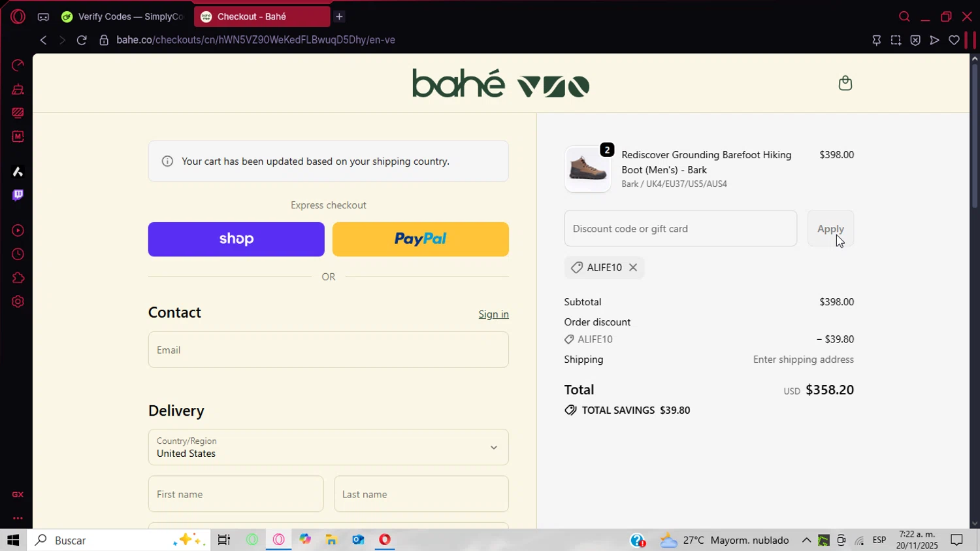Open the shopping bag cart icon
Image resolution: width=980 pixels, height=551 pixels.
coord(845,83)
